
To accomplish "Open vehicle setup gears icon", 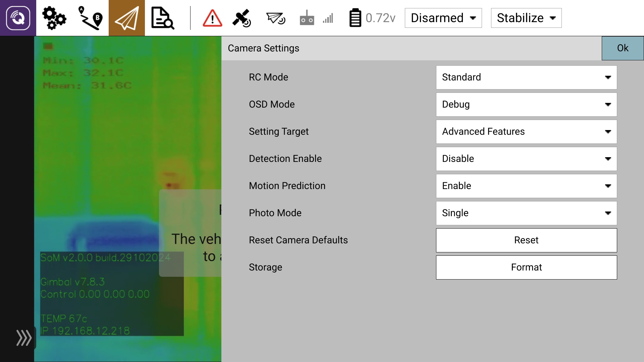I will (54, 18).
